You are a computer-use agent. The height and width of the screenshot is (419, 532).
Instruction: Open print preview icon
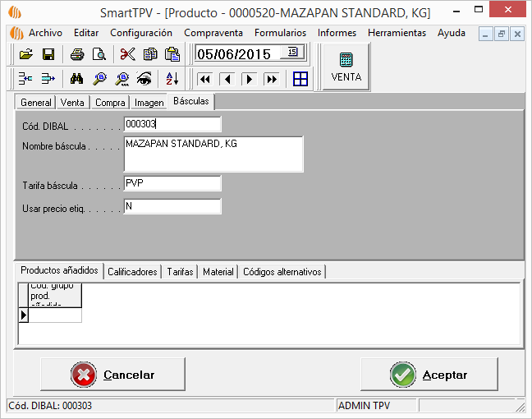point(99,54)
